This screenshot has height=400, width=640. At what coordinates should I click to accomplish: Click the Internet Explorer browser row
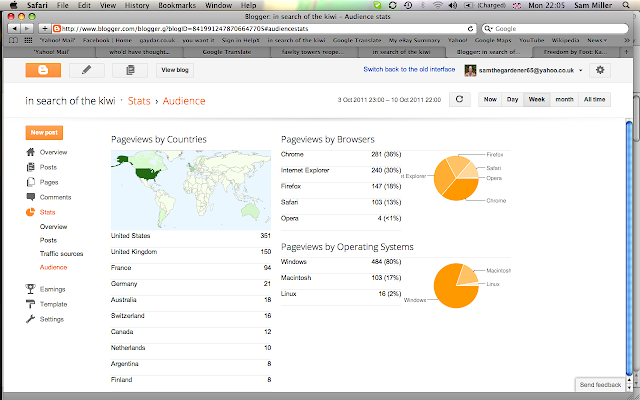click(x=341, y=170)
